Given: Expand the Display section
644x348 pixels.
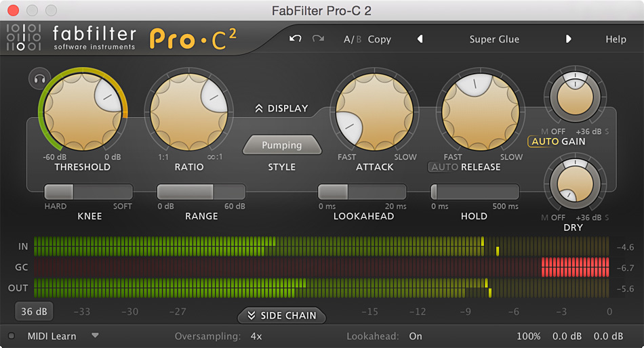Looking at the screenshot, I should coord(282,108).
